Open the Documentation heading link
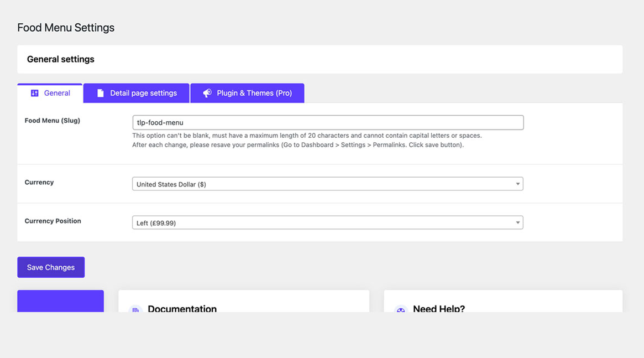 [182, 308]
